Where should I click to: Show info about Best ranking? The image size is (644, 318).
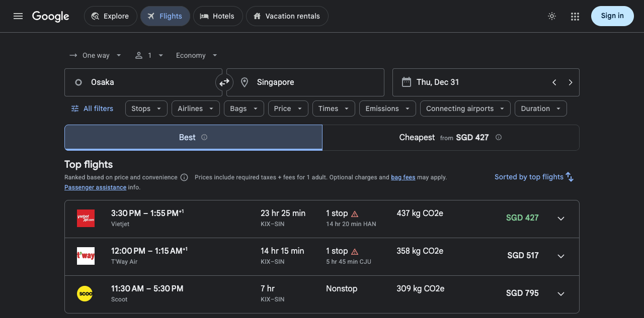coord(204,137)
